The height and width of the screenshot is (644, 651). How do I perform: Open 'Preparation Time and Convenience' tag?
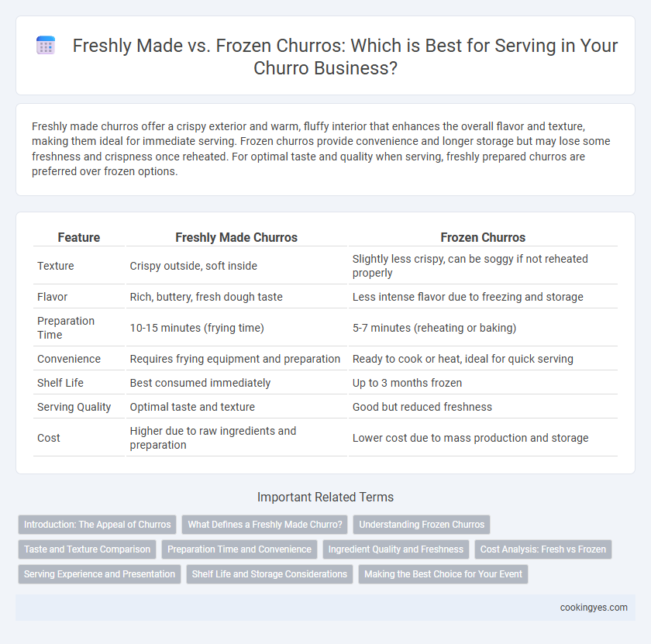click(x=239, y=549)
